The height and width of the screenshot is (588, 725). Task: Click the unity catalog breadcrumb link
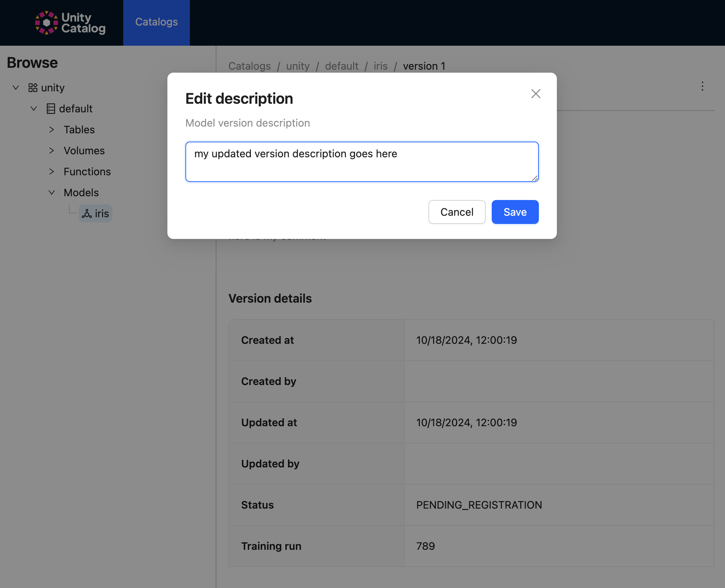tap(298, 66)
